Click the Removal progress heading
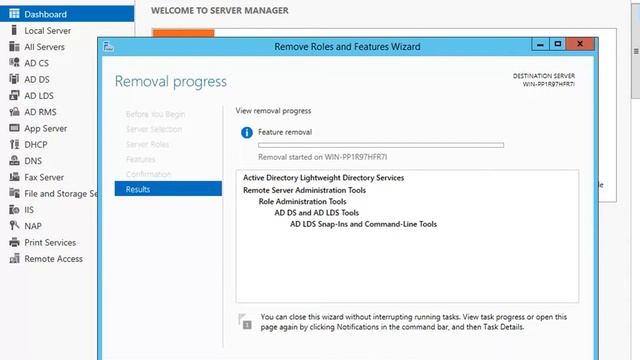This screenshot has width=640, height=360. (171, 81)
